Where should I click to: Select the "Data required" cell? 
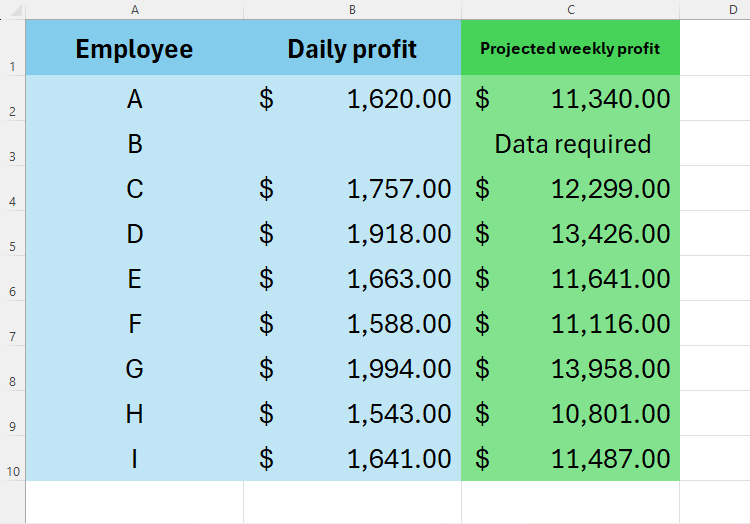click(572, 144)
